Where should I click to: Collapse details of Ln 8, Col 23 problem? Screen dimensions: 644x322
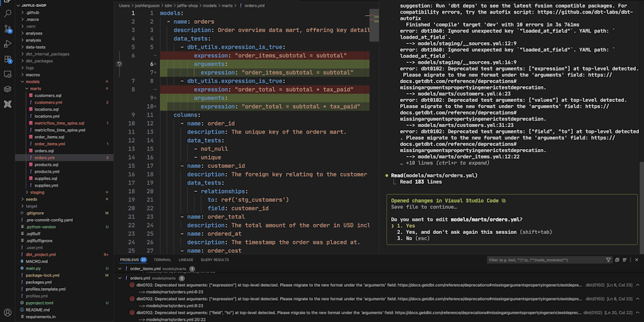coord(638,299)
